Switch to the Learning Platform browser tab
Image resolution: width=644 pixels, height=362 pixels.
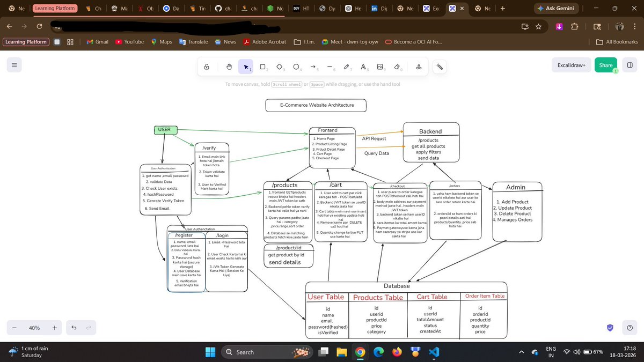click(x=56, y=9)
